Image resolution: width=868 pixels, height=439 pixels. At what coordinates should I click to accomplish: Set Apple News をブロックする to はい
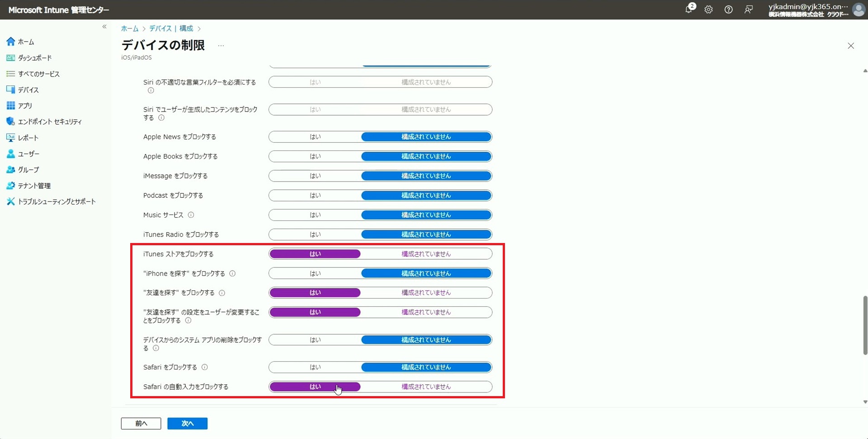(315, 137)
